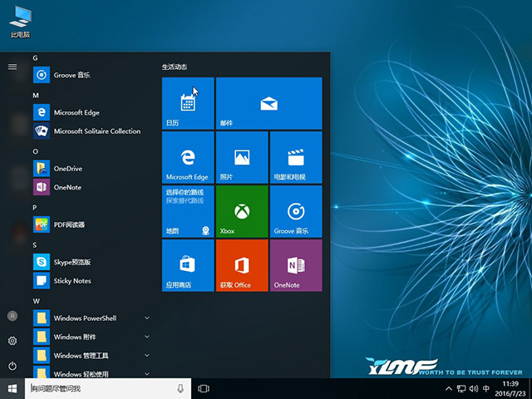Toggle the hamburger menu in Start
This screenshot has width=532, height=399.
12,66
